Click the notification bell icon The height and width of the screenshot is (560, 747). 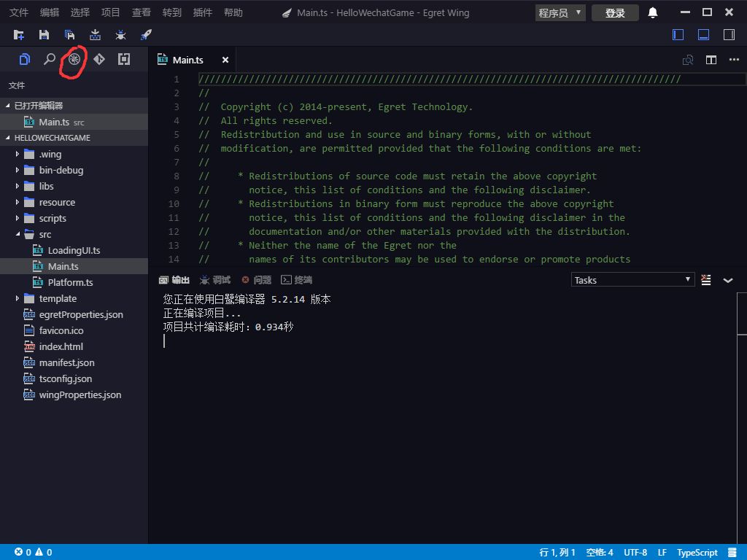(653, 12)
